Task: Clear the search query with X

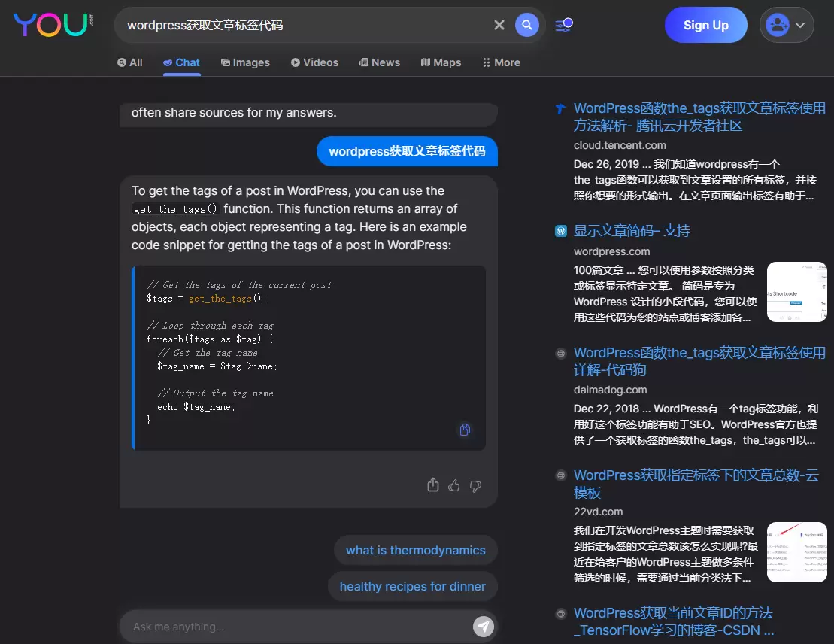Action: [499, 25]
